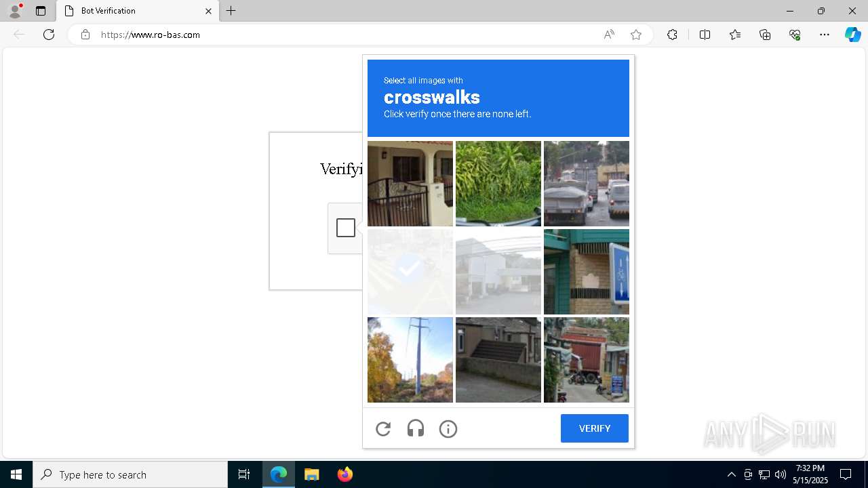Open Task View on taskbar

pyautogui.click(x=244, y=474)
